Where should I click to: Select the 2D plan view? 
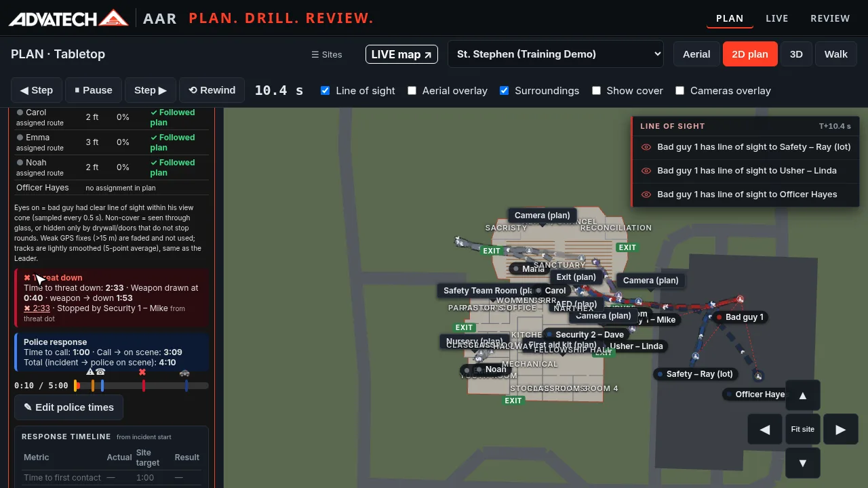750,54
